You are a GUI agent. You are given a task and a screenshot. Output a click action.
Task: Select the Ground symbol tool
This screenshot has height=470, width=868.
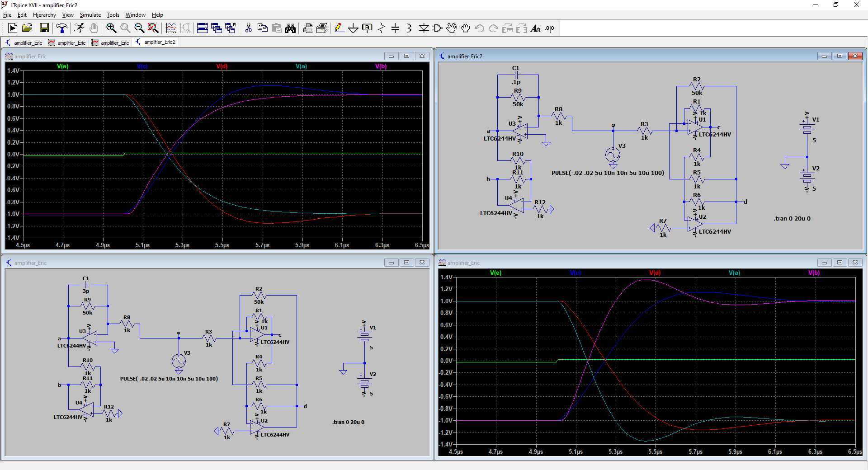point(353,28)
